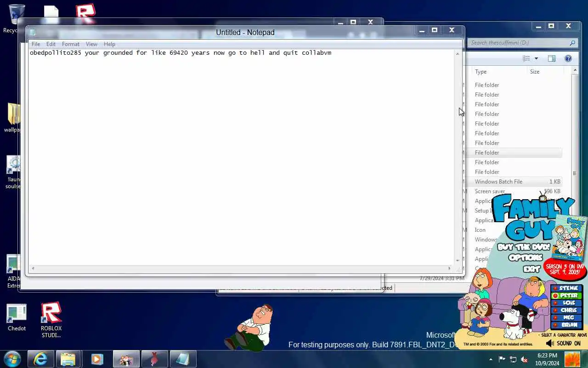The width and height of the screenshot is (588, 368).
Task: Open the Format menu in Notepad
Action: point(70,44)
